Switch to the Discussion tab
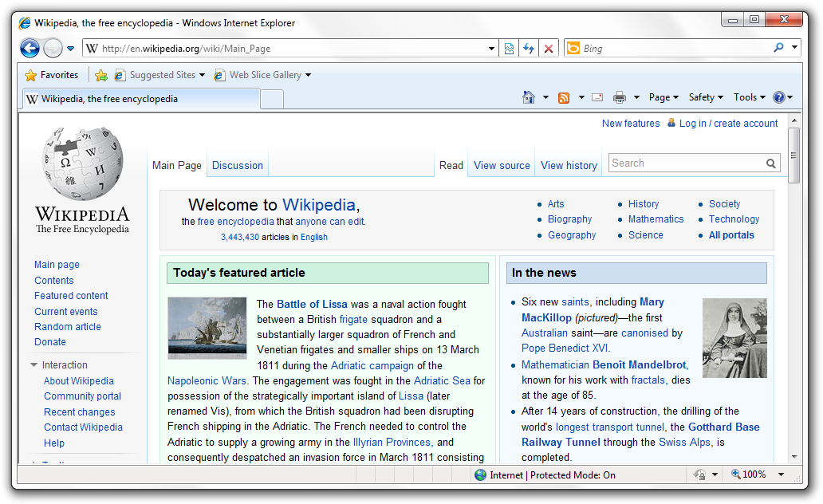This screenshot has height=504, width=823. (237, 165)
